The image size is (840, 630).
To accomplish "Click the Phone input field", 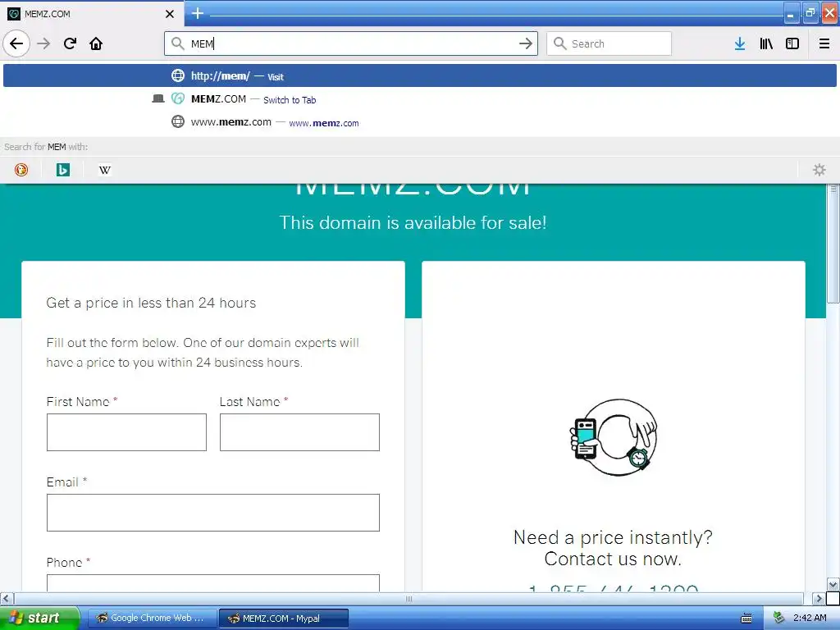I will click(x=213, y=583).
